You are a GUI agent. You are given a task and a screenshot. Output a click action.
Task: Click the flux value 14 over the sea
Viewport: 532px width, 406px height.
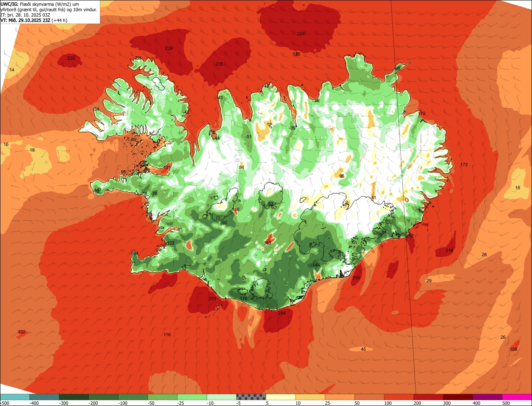coord(12,70)
